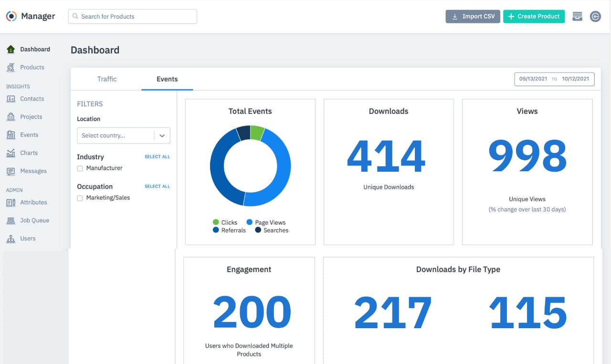Image resolution: width=611 pixels, height=364 pixels.
Task: Open Contacts from the sidebar
Action: (32, 99)
